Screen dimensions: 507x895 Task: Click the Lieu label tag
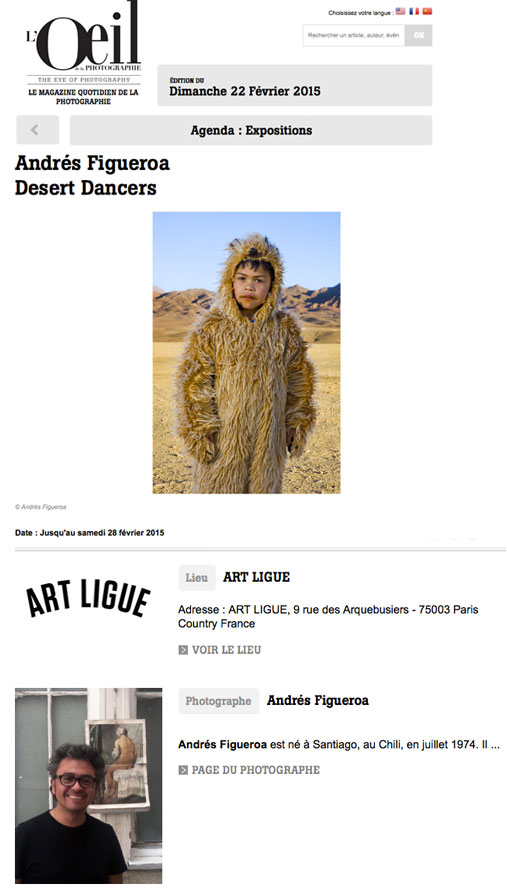[197, 578]
